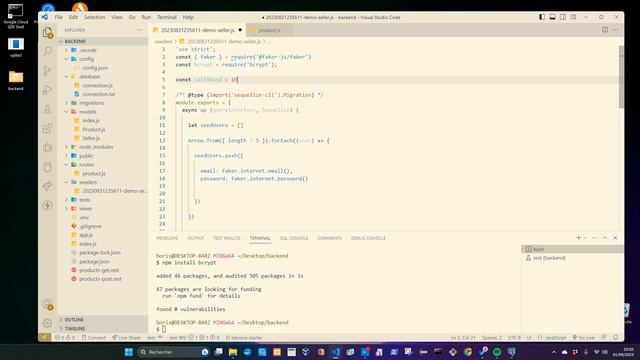Viewport: 640px width, 360px height.
Task: Open terminal panel more actions ellipsis
Action: pos(594,238)
